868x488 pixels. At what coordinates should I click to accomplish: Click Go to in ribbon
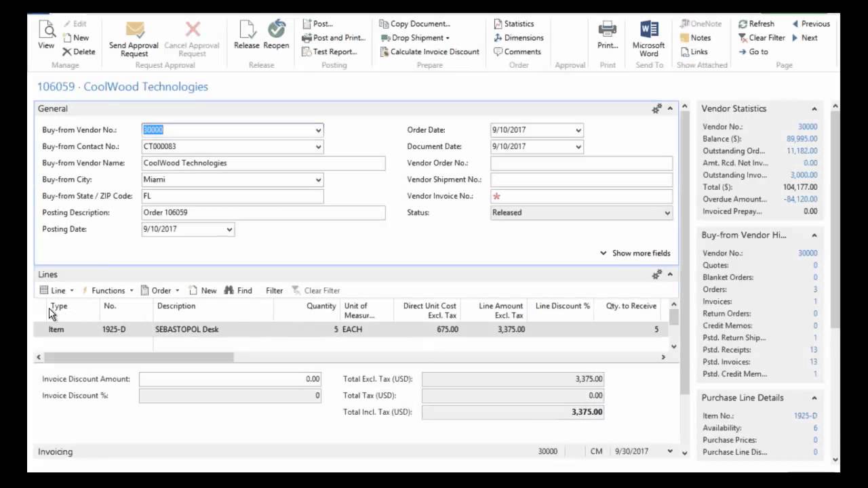[753, 52]
